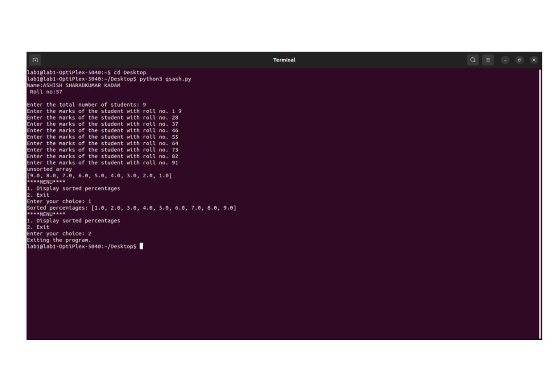554x392 pixels.
Task: Open the terminal search function
Action: coord(473,60)
